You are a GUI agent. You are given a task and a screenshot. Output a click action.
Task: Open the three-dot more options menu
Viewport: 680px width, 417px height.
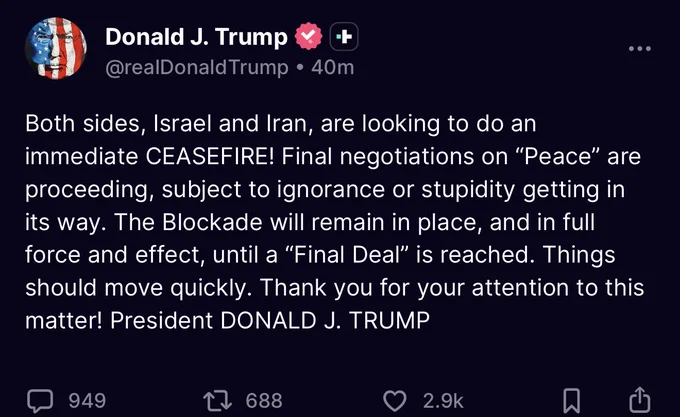click(x=640, y=49)
